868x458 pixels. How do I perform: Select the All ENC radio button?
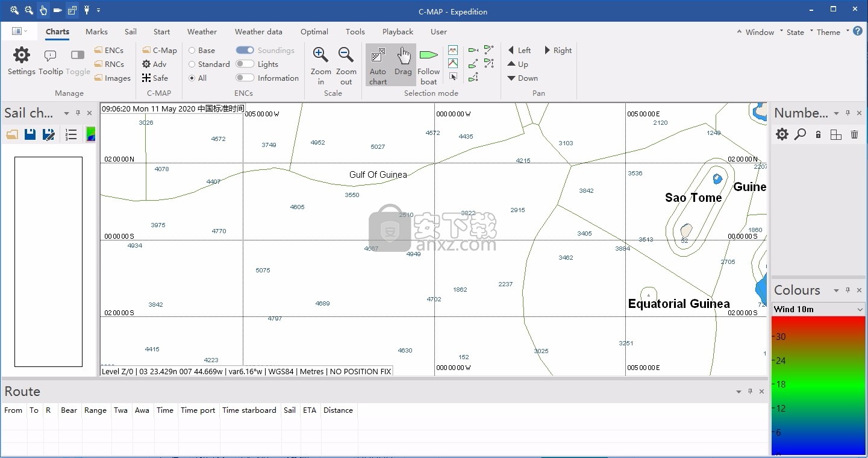tap(192, 78)
